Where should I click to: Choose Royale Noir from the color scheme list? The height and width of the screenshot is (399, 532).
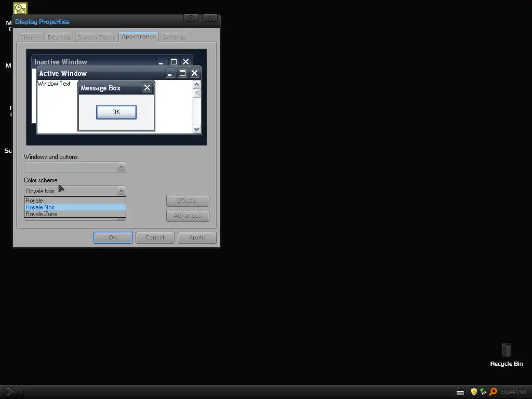tap(75, 207)
